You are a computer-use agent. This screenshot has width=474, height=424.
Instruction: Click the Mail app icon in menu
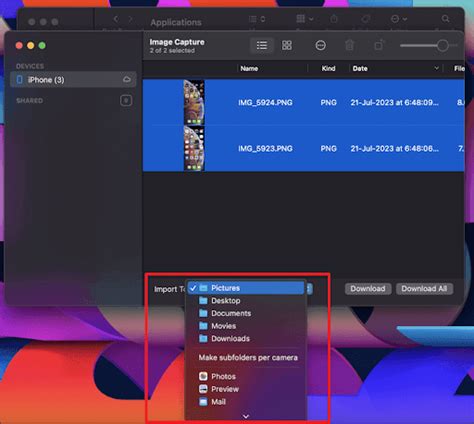(203, 401)
